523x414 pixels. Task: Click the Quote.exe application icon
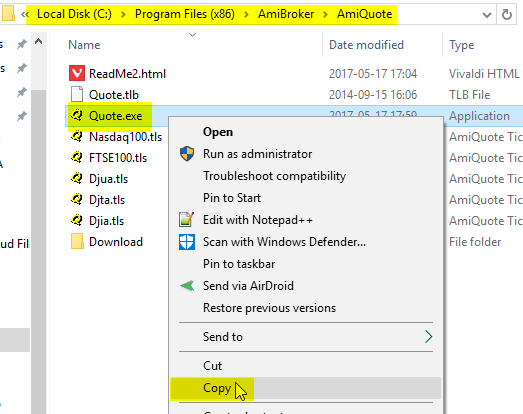click(x=77, y=116)
